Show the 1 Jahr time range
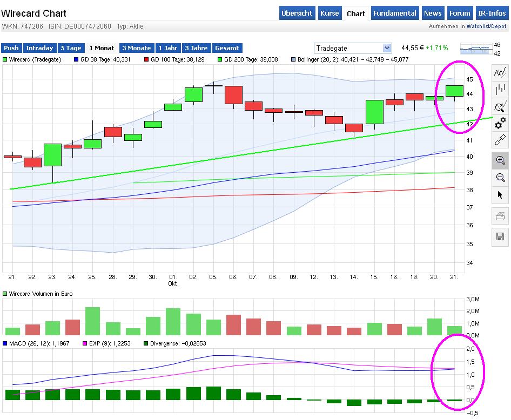This screenshot has width=511, height=420. click(168, 48)
